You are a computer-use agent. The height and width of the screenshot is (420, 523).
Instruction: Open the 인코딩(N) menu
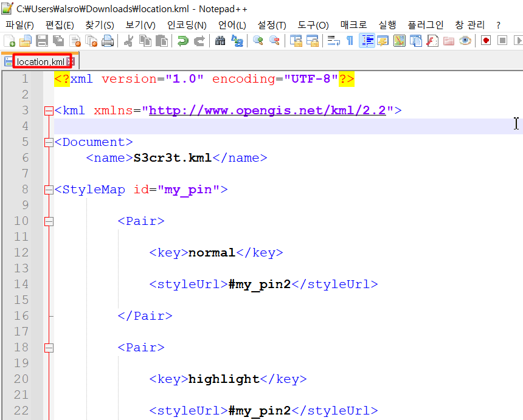click(x=187, y=25)
